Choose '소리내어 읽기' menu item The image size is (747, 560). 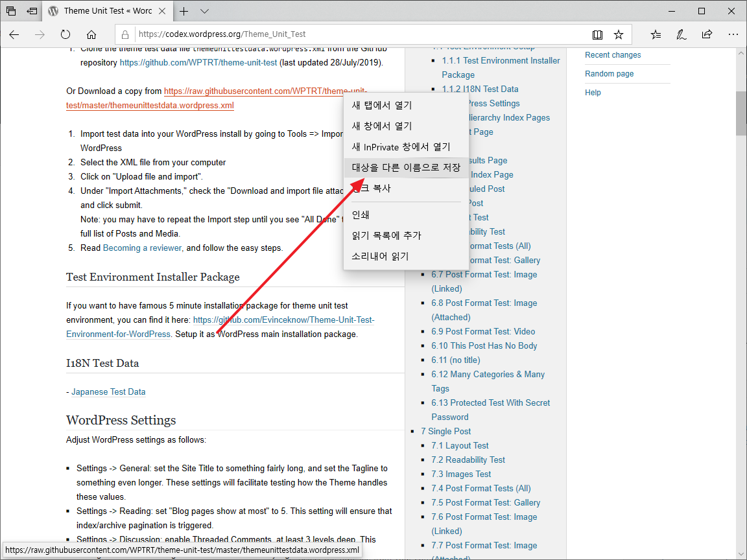[406, 256]
